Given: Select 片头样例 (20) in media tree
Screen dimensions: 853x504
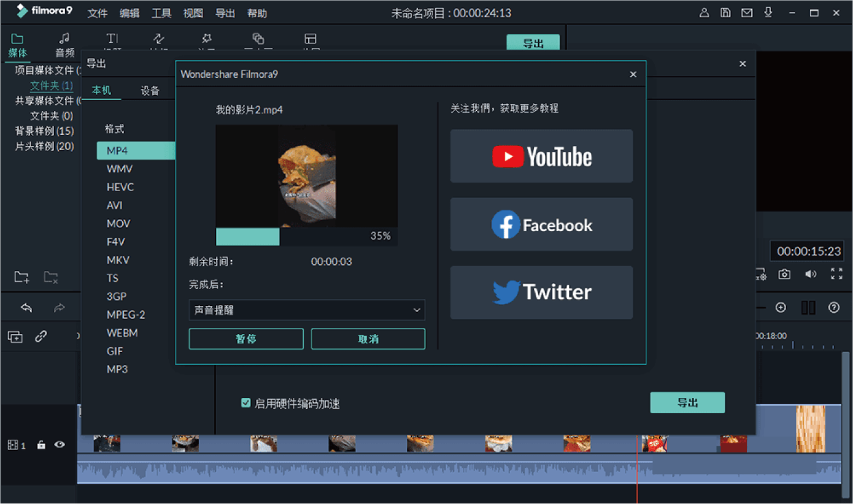Looking at the screenshot, I should click(44, 147).
